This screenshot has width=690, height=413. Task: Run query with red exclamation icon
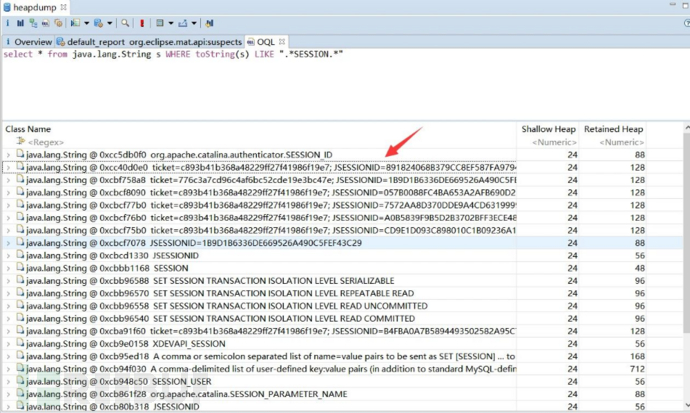[142, 22]
